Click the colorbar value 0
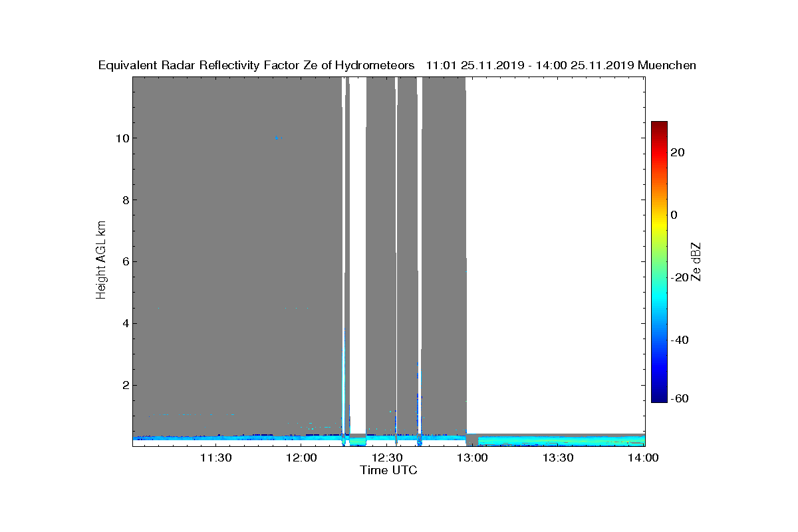 675,215
